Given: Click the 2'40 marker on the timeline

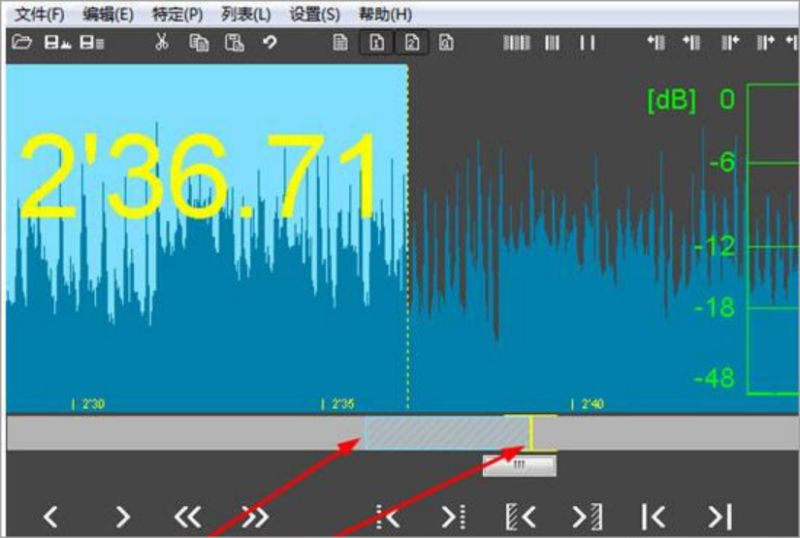Looking at the screenshot, I should click(x=588, y=405).
